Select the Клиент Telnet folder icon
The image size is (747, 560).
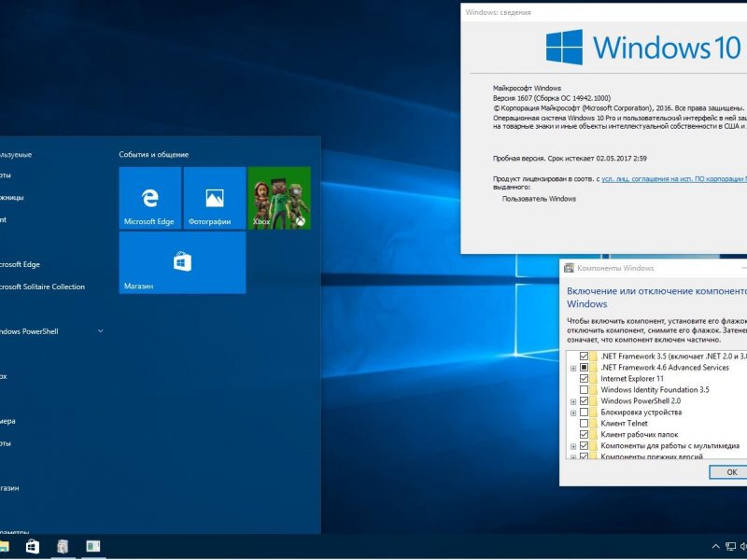(x=594, y=424)
